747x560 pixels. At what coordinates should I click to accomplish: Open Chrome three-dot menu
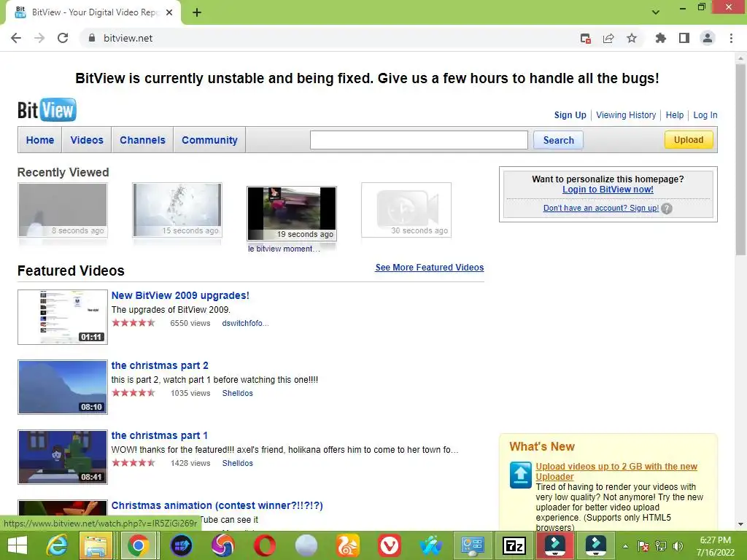(x=731, y=38)
